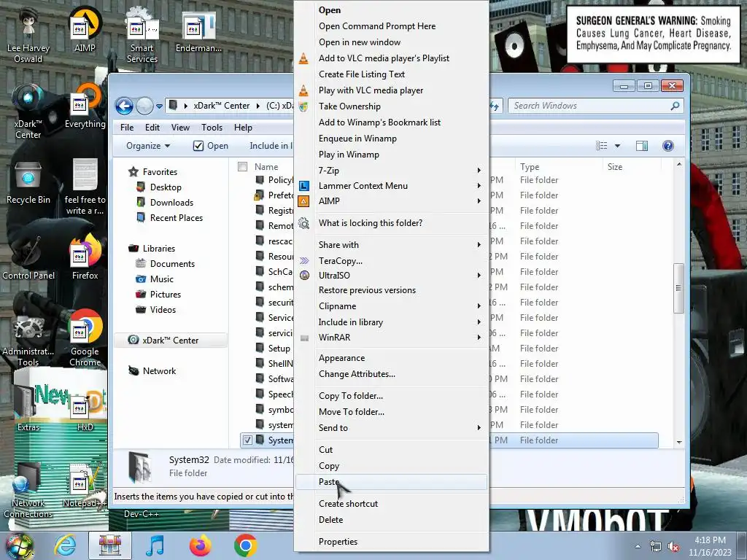Image resolution: width=747 pixels, height=560 pixels.
Task: Open the Extras desktop folder
Action: pyautogui.click(x=28, y=407)
